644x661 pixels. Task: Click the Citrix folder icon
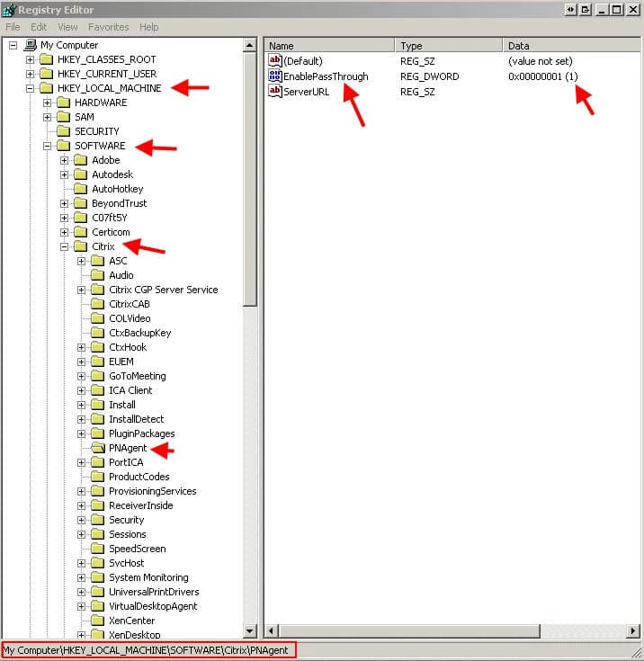(81, 246)
